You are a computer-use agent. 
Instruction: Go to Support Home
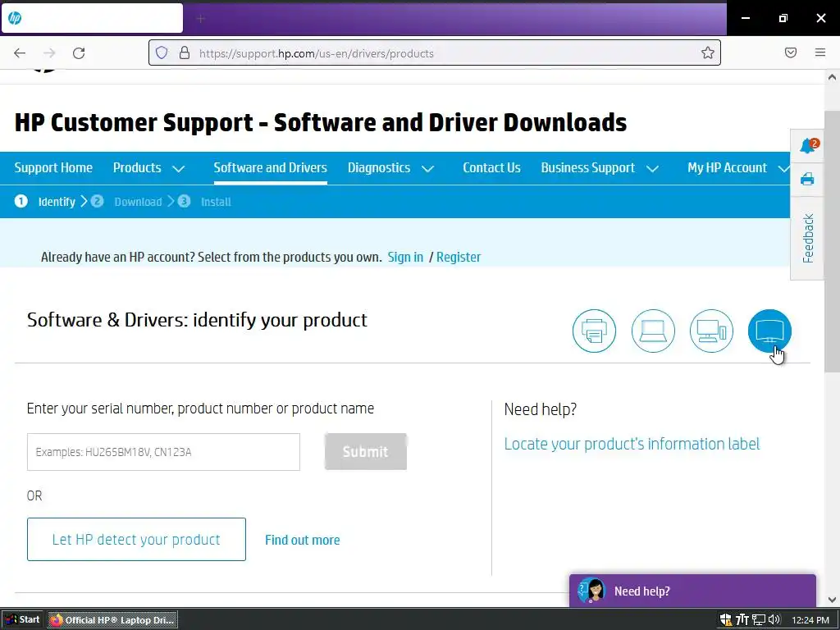coord(53,167)
